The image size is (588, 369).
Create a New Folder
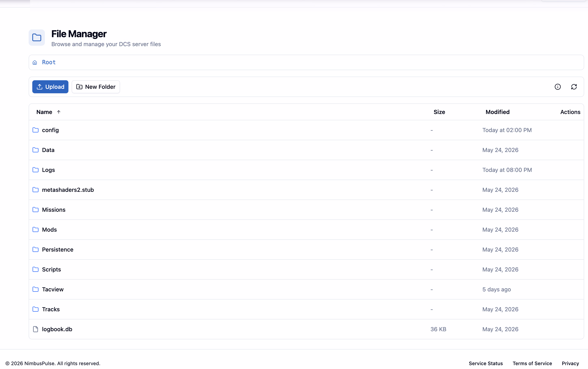pyautogui.click(x=96, y=87)
